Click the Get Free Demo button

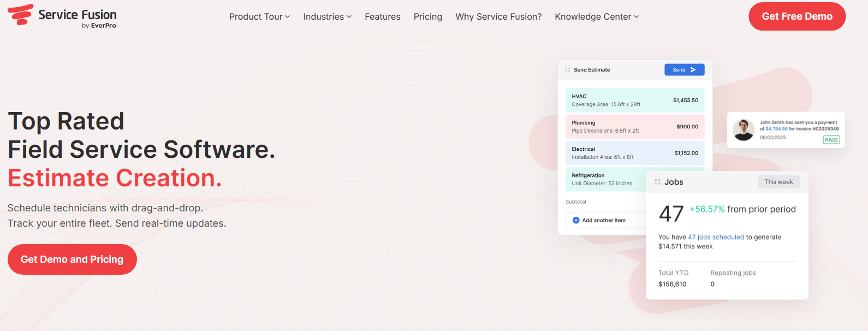(797, 16)
